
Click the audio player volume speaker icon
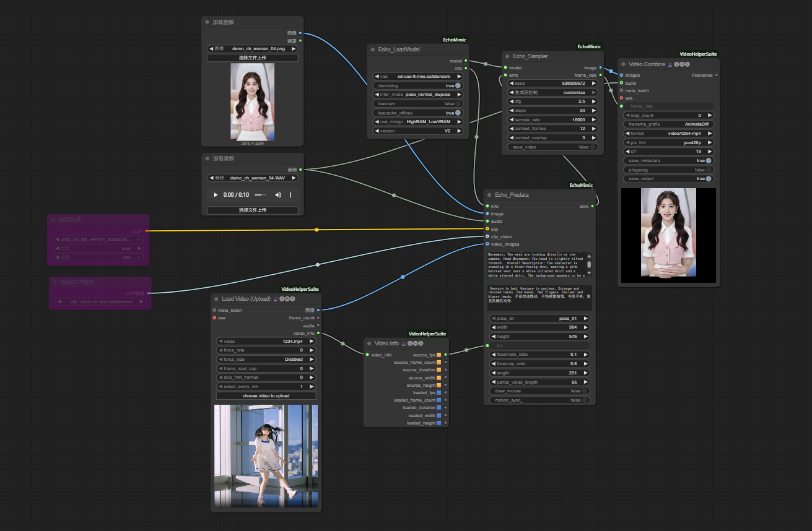[278, 195]
